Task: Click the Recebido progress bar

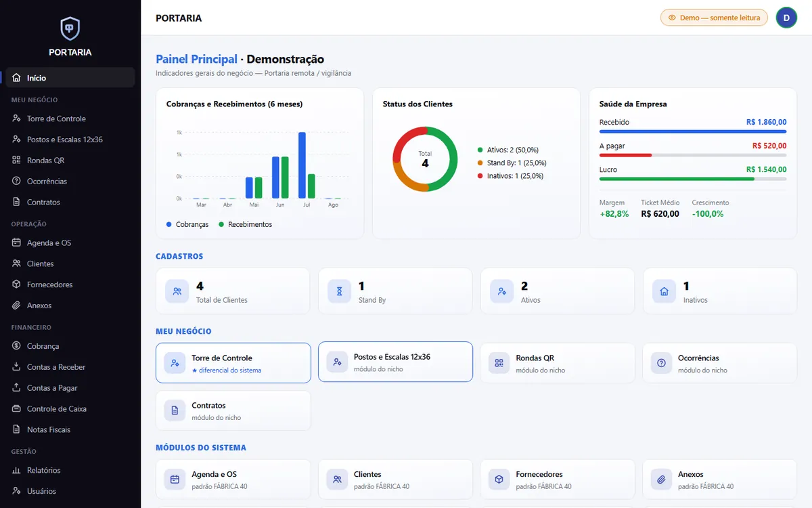Action: [x=693, y=131]
